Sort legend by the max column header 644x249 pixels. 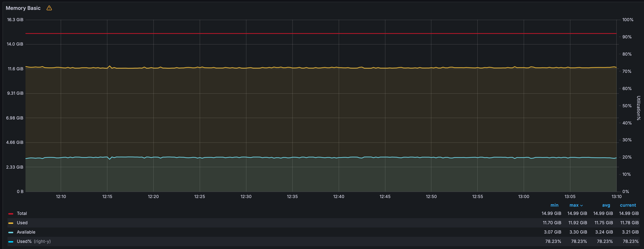(574, 205)
